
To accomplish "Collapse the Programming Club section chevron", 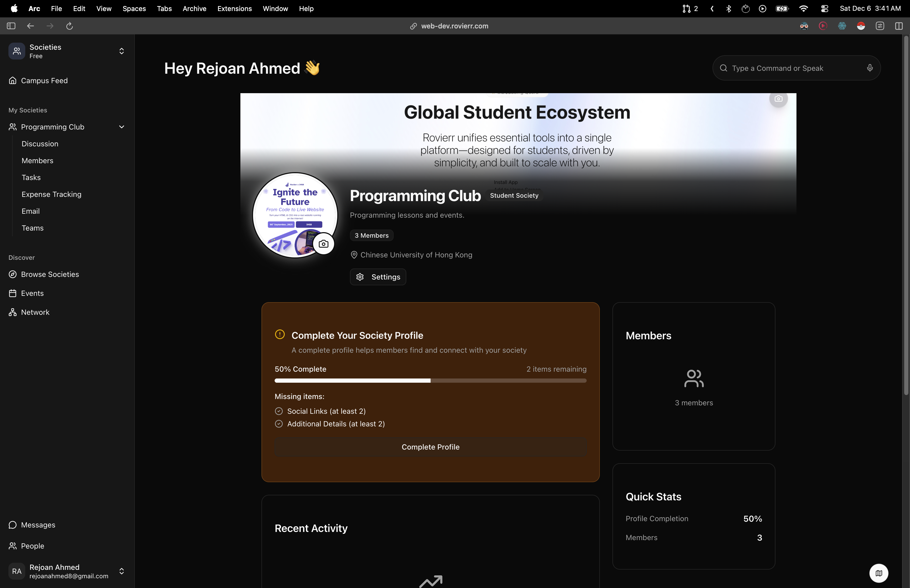I will (121, 127).
